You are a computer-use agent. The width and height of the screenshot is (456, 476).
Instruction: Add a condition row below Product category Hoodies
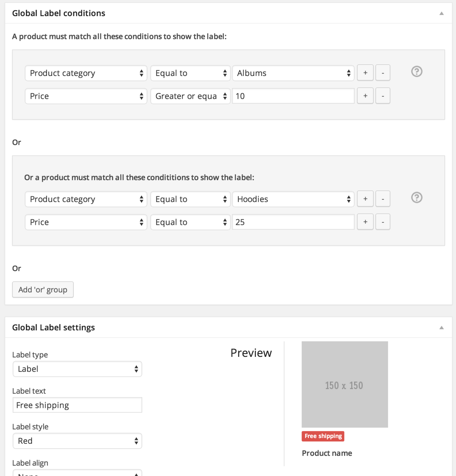click(365, 199)
